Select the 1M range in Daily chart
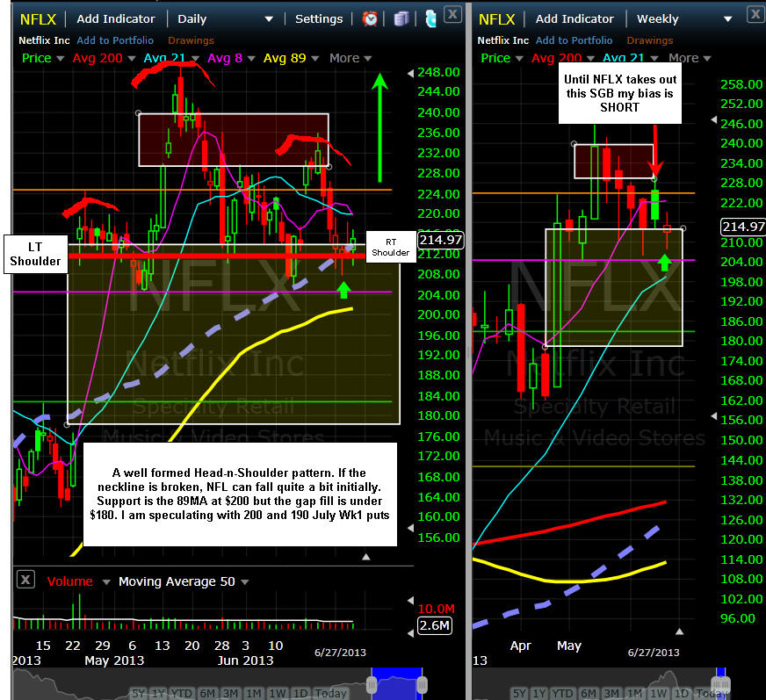 coord(254,693)
